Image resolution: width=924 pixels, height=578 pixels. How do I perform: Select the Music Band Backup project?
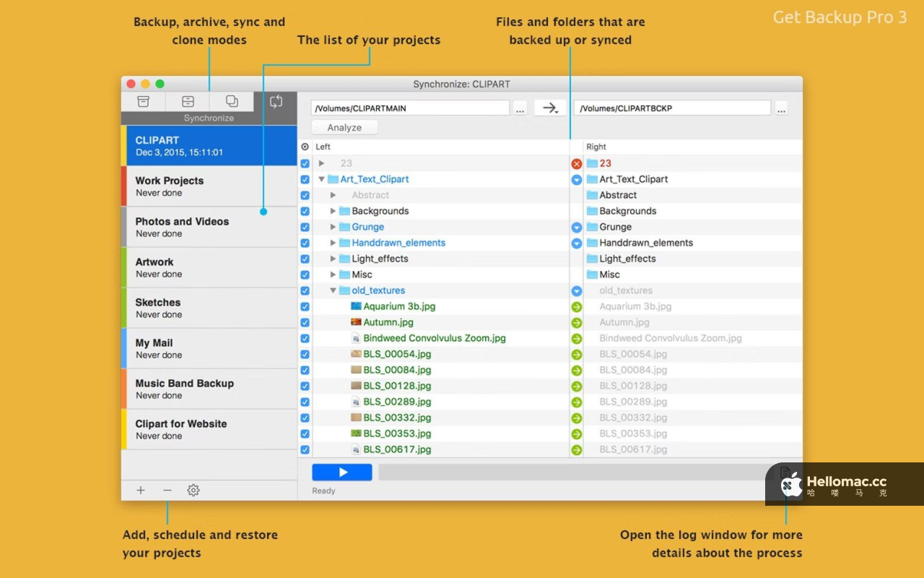tap(209, 389)
